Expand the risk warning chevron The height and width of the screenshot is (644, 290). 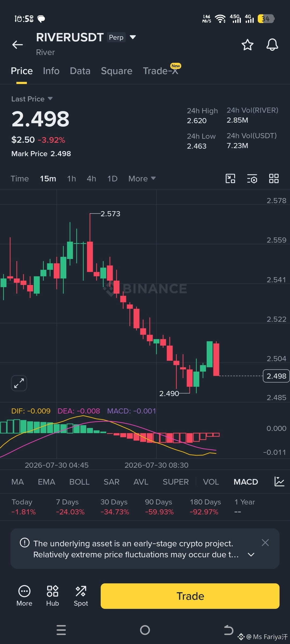point(251,555)
